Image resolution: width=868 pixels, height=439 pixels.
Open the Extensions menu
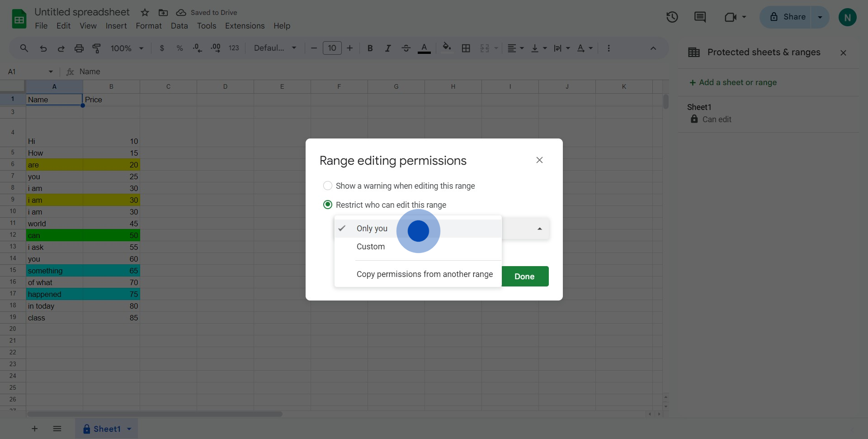[x=245, y=26]
